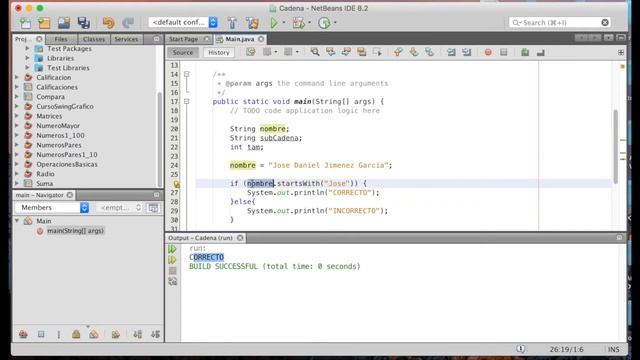Clear the Search field with its X icon

click(x=605, y=22)
